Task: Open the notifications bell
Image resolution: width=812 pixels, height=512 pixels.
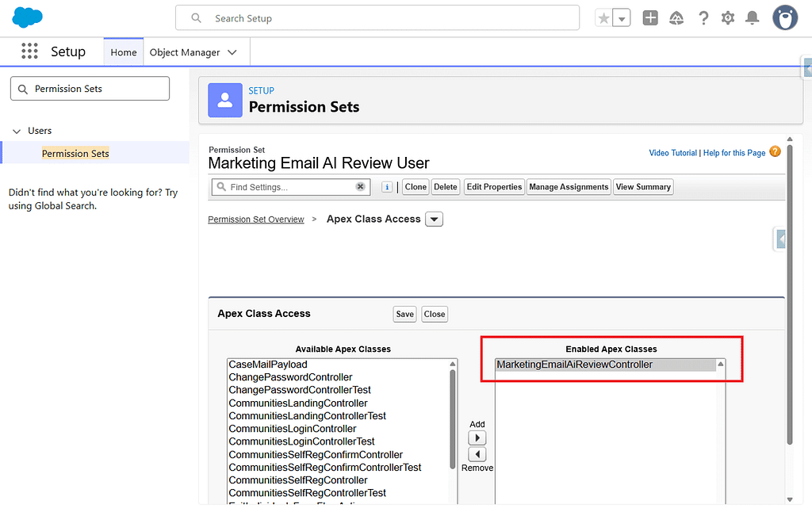Action: tap(752, 19)
